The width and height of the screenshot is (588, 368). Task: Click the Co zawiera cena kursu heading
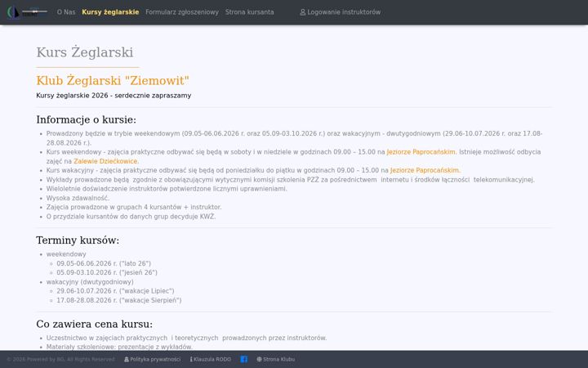(x=95, y=324)
